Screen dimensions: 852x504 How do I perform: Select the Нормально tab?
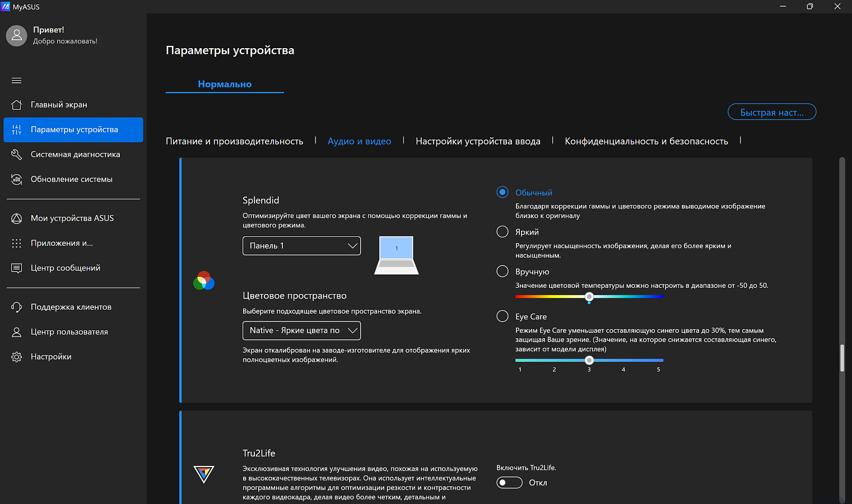(225, 84)
